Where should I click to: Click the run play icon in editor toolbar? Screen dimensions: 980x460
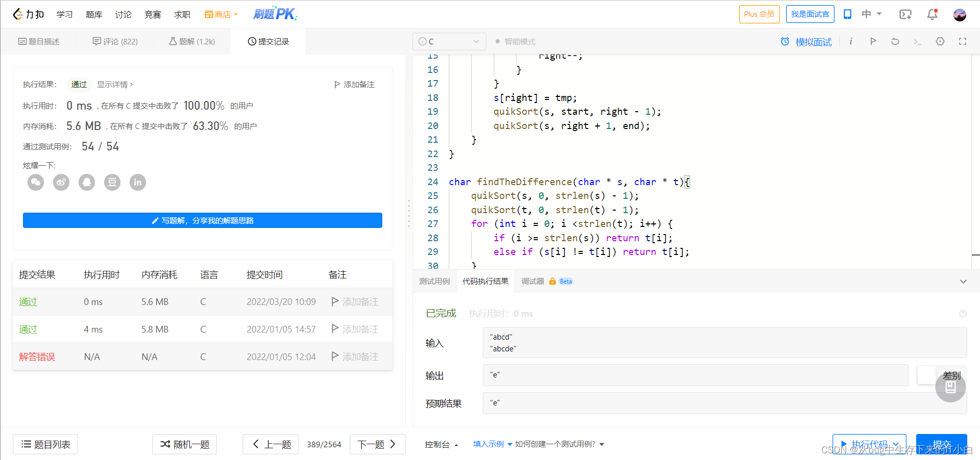873,41
